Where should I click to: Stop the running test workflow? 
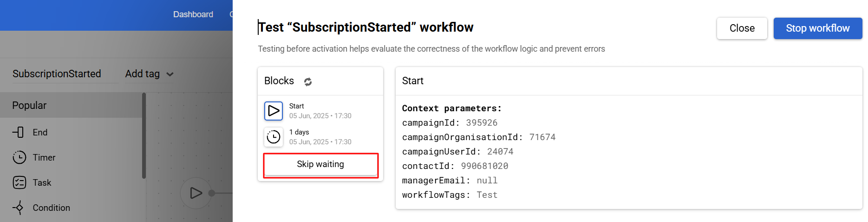818,28
